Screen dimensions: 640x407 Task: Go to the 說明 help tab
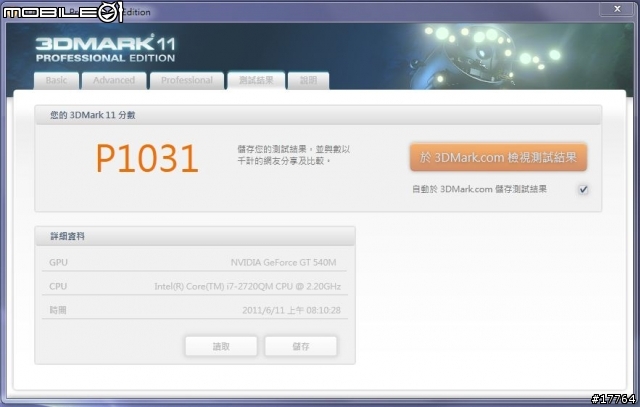tap(308, 80)
